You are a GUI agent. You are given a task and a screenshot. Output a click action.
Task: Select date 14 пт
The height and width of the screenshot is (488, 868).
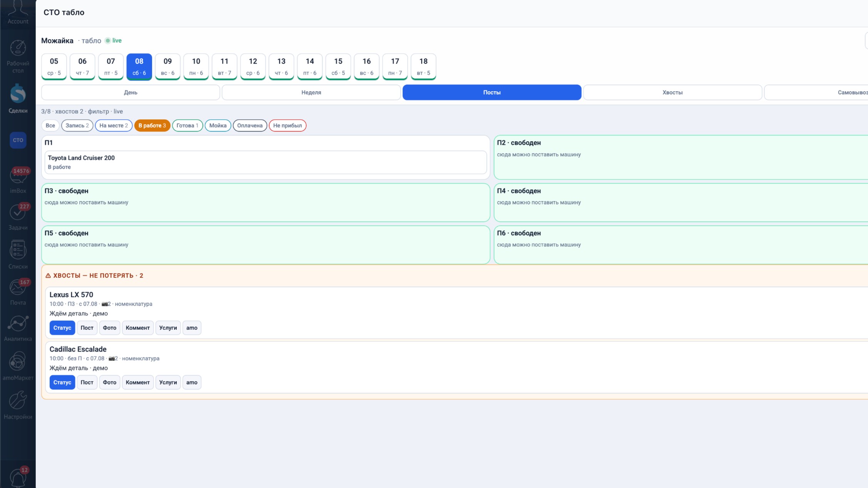pyautogui.click(x=310, y=67)
